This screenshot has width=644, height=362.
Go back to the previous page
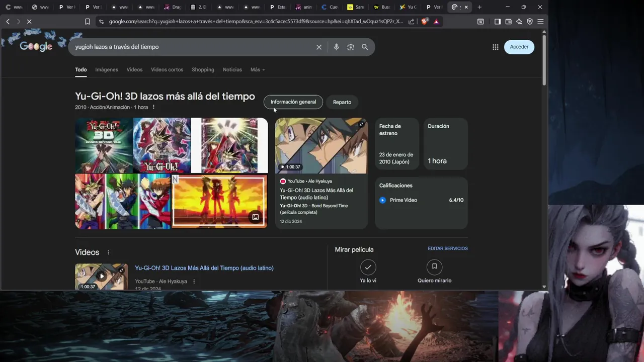click(x=8, y=22)
